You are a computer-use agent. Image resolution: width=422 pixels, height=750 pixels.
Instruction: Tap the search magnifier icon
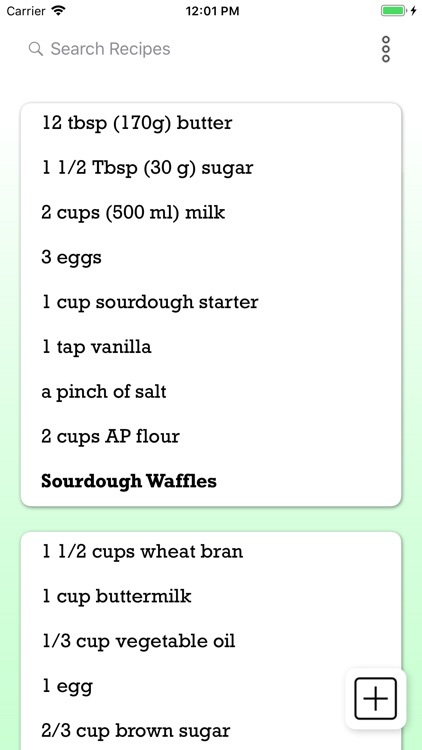(x=36, y=49)
